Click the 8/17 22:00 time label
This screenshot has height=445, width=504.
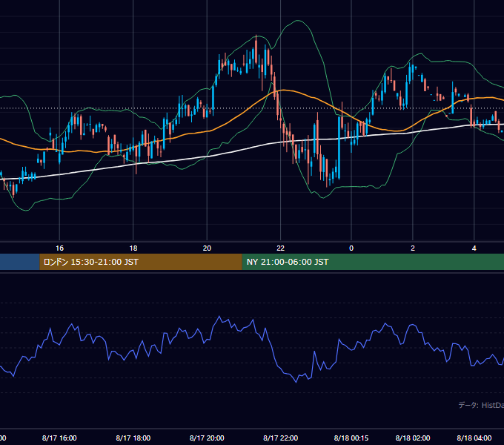coord(281,438)
